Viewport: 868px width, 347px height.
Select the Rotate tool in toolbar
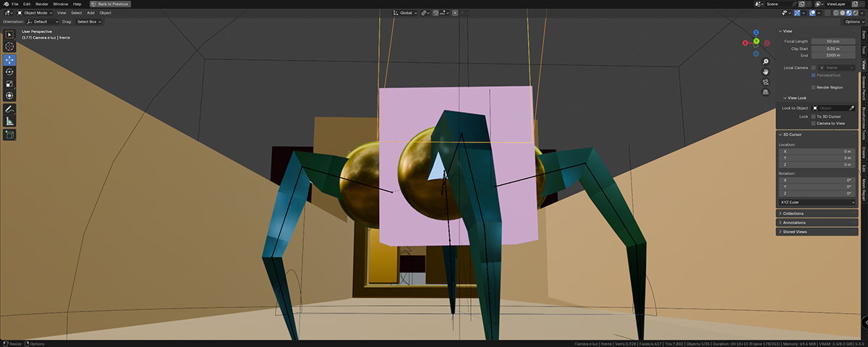click(x=10, y=72)
